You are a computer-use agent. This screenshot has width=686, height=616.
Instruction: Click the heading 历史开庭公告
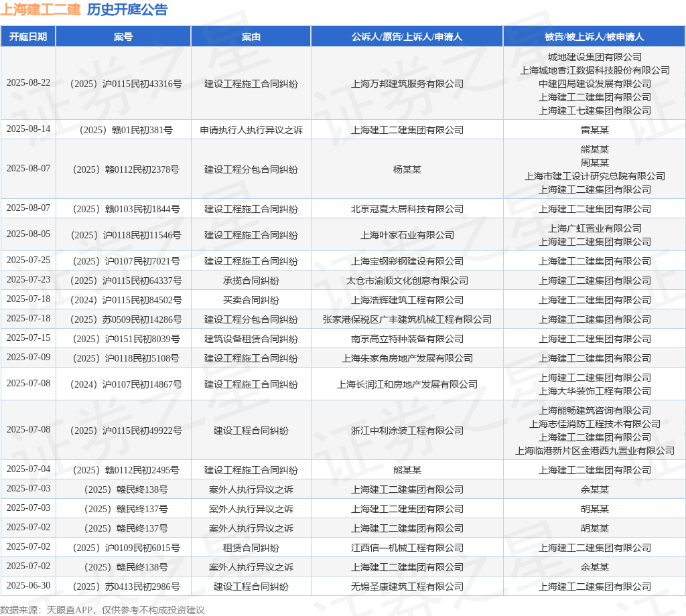[x=127, y=9]
